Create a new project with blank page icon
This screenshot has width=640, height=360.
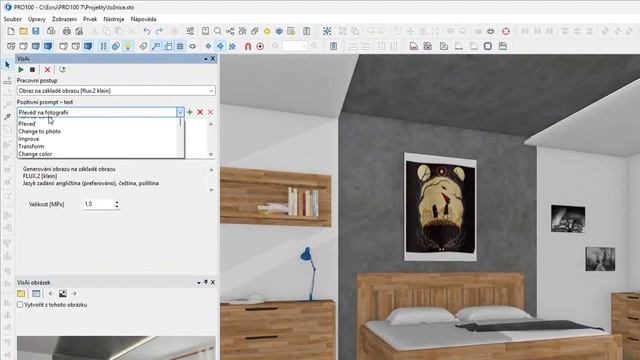[x=11, y=31]
